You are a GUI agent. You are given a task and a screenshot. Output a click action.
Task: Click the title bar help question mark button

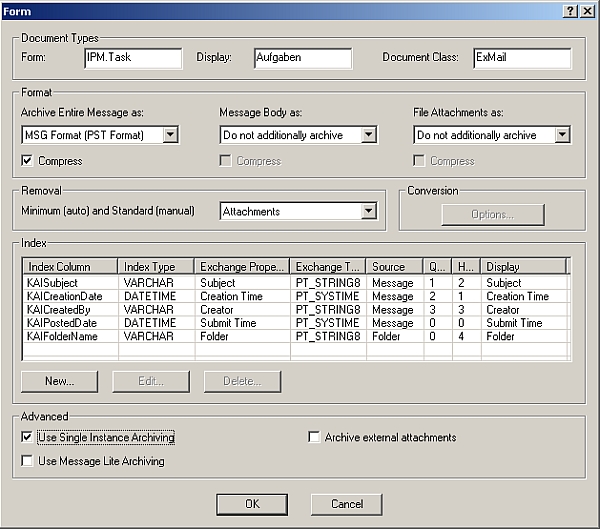[x=570, y=10]
